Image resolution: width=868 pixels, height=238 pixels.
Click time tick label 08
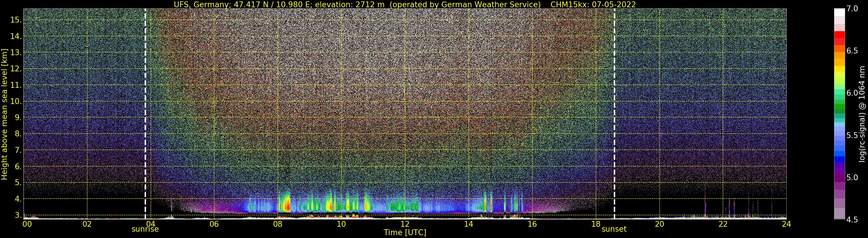click(278, 224)
